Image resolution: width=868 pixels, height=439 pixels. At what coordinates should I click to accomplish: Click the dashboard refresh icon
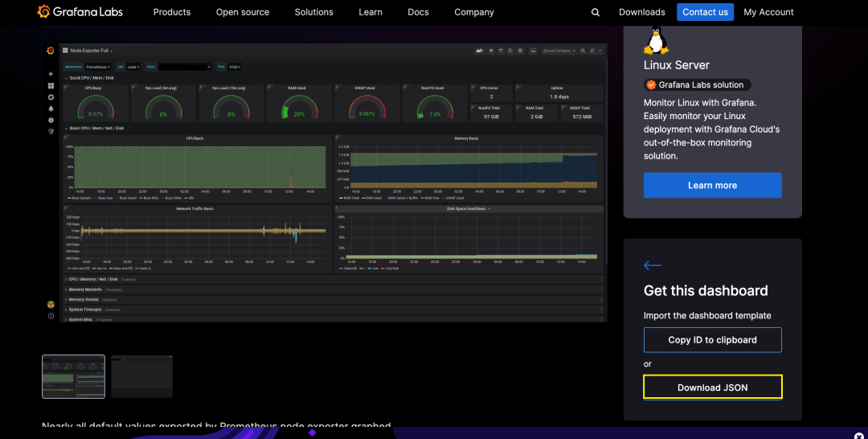click(x=592, y=51)
